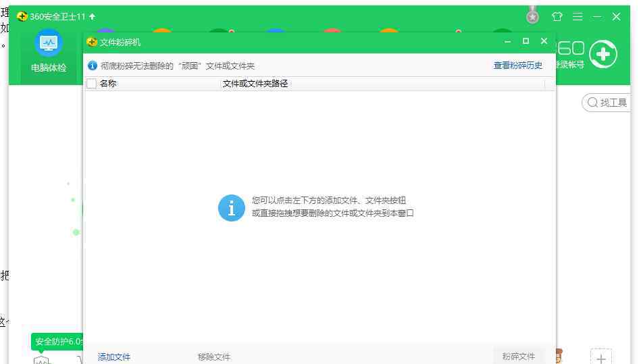The image size is (639, 364).
Task: Maximize the 文件粉碎机 window
Action: click(526, 42)
